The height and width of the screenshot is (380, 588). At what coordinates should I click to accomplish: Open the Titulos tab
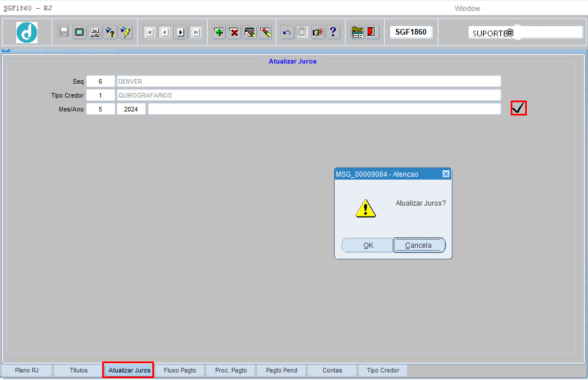(x=78, y=370)
